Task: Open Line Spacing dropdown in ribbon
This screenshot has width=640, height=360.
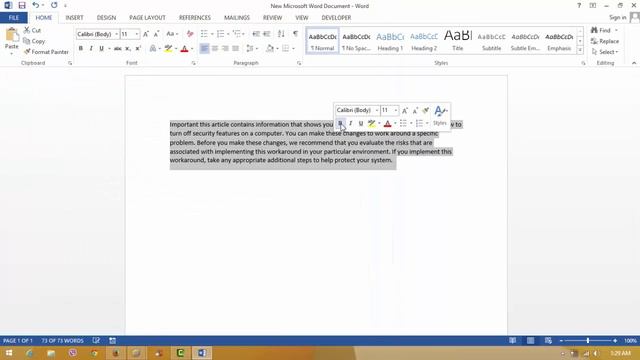Action: (252, 49)
